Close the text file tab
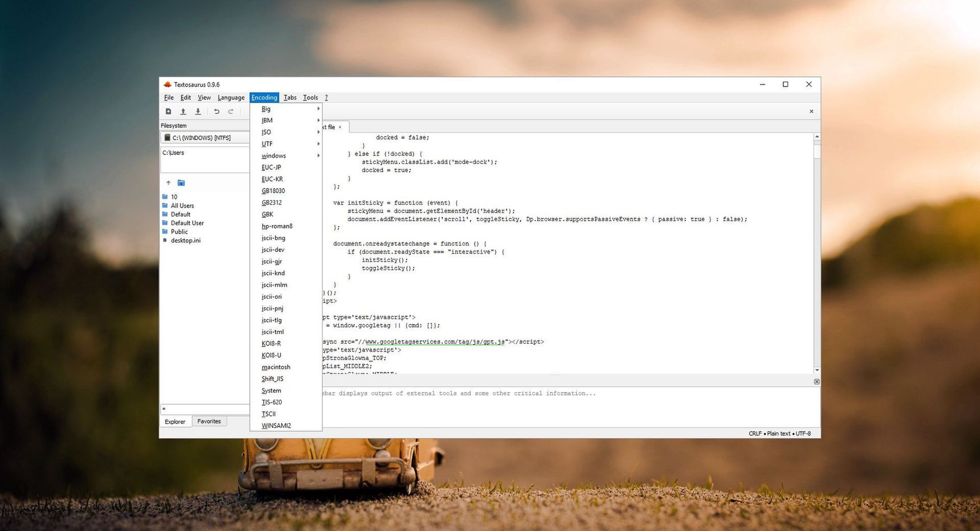 pos(340,127)
